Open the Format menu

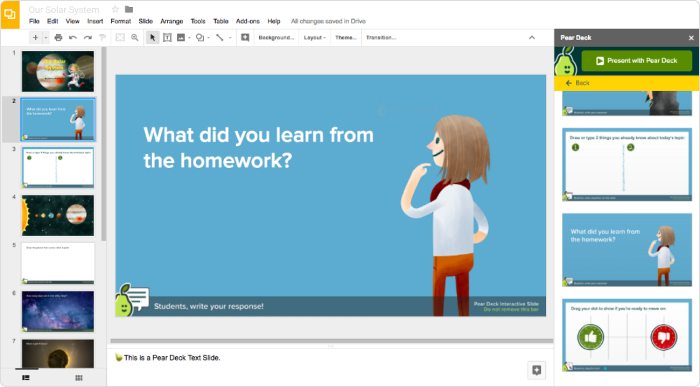pyautogui.click(x=121, y=21)
